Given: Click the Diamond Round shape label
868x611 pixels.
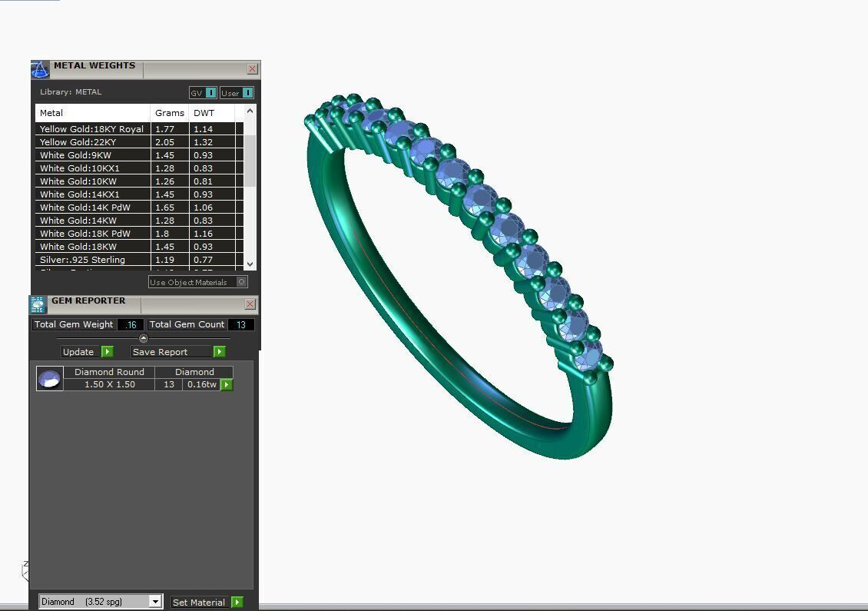Looking at the screenshot, I should click(109, 372).
